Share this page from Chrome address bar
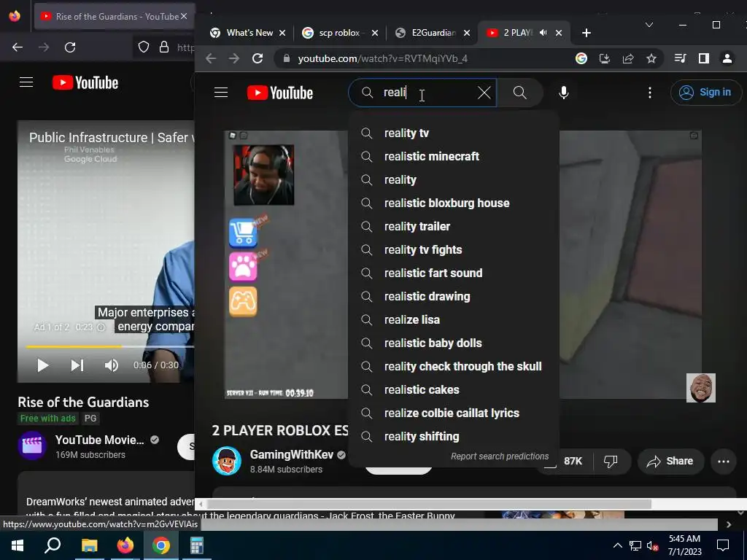Screen dimensions: 747x560 [628, 58]
